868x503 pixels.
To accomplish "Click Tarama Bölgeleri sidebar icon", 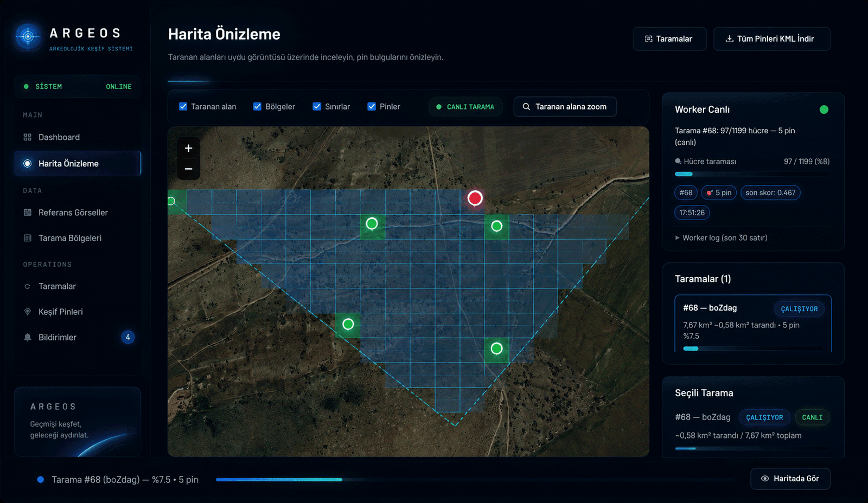I will point(28,238).
